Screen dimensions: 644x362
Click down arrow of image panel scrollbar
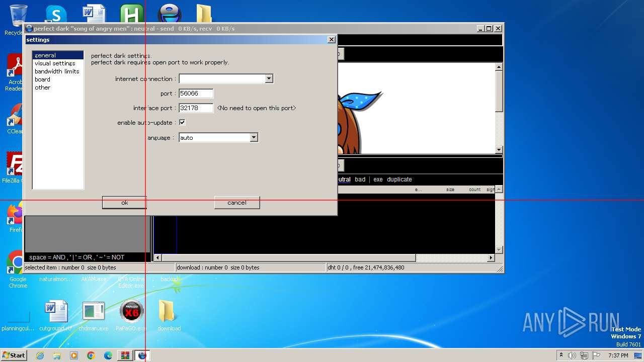click(x=499, y=150)
